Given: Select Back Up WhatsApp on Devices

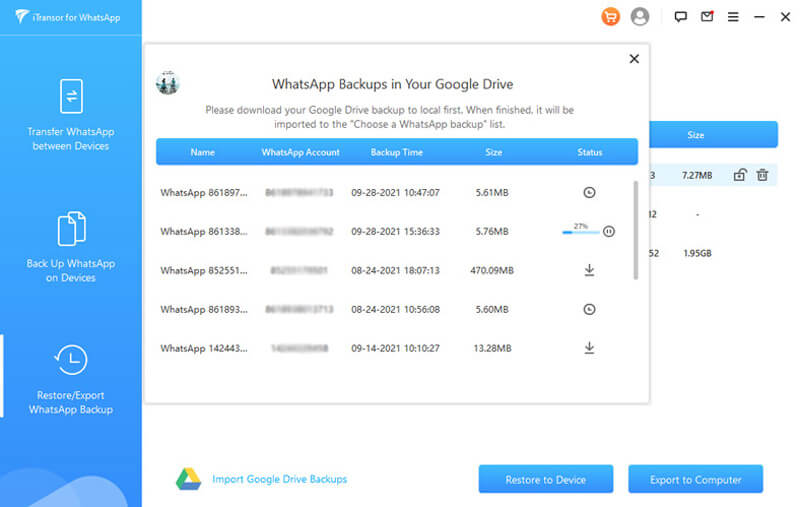Looking at the screenshot, I should pos(71,247).
